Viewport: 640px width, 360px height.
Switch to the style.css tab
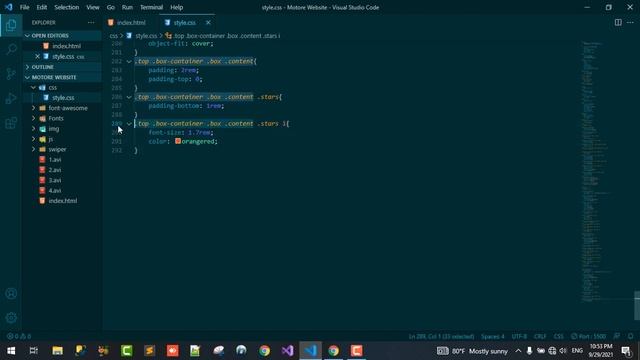184,22
